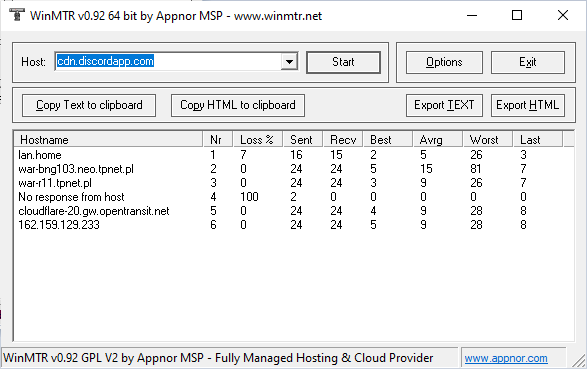
Task: Open the Host dropdown arrow
Action: point(289,62)
